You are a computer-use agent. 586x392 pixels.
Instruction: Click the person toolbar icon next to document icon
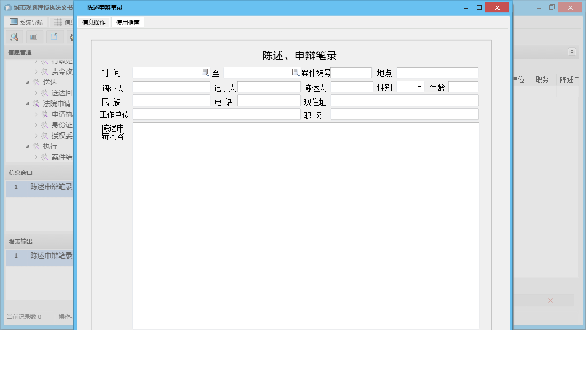[72, 37]
